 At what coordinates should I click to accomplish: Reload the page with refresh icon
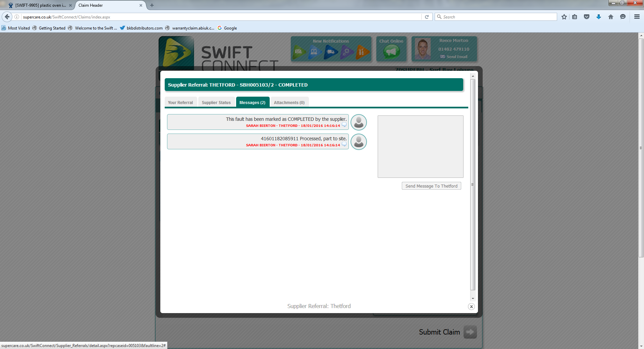(x=427, y=17)
